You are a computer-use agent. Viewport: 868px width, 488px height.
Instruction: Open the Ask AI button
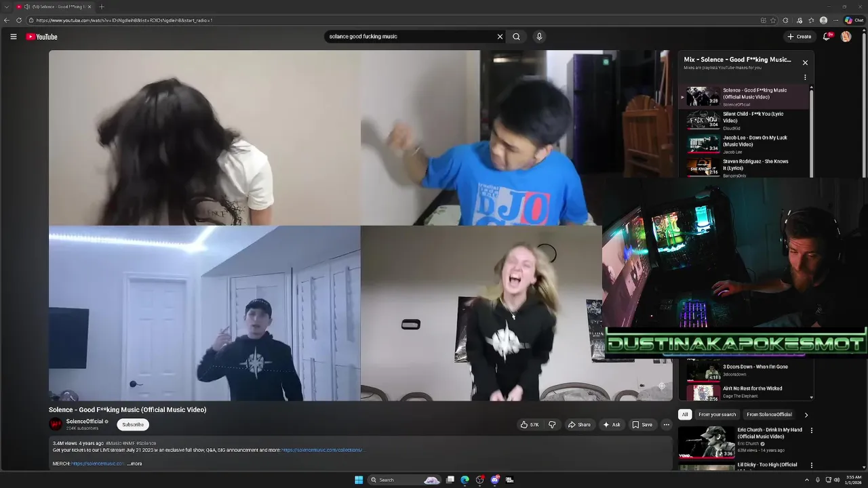tap(611, 425)
